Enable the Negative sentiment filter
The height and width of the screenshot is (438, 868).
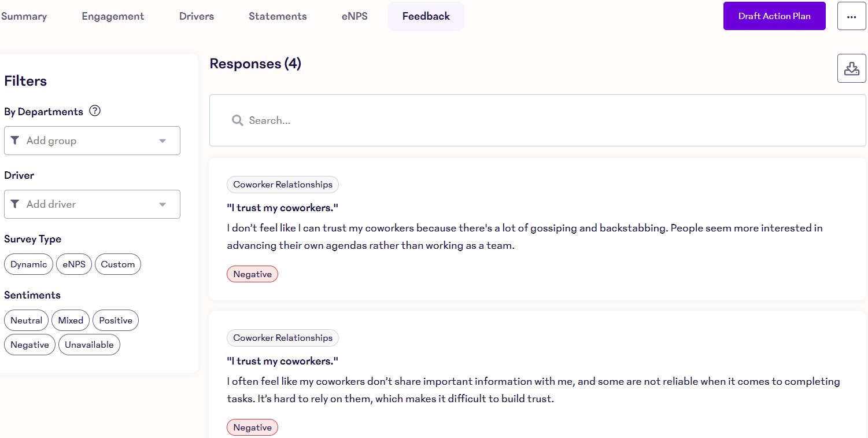point(29,344)
